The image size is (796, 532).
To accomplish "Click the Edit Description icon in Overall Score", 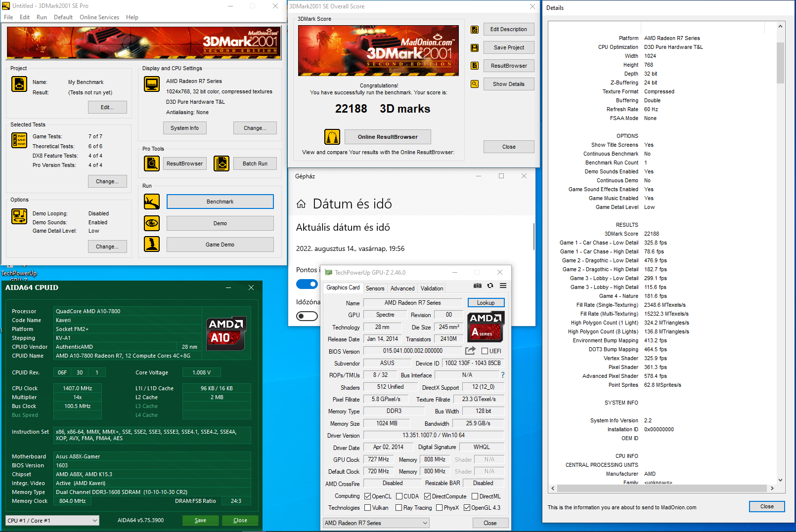I will pos(475,30).
